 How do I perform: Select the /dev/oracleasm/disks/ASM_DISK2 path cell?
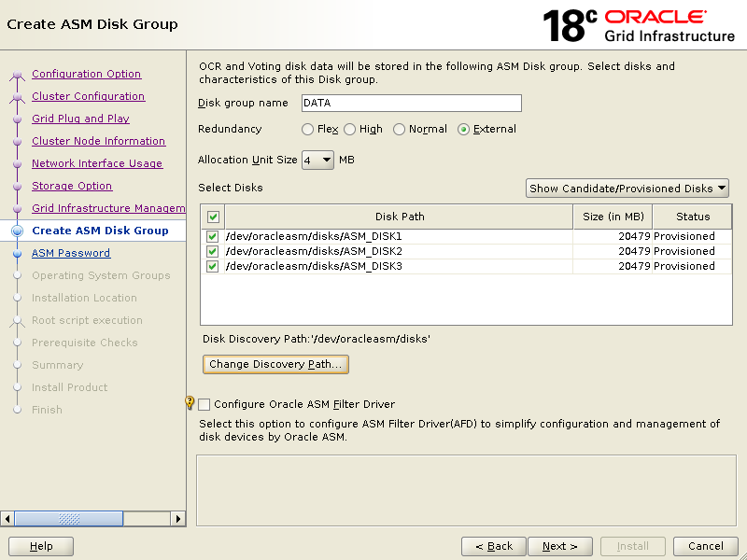click(399, 251)
